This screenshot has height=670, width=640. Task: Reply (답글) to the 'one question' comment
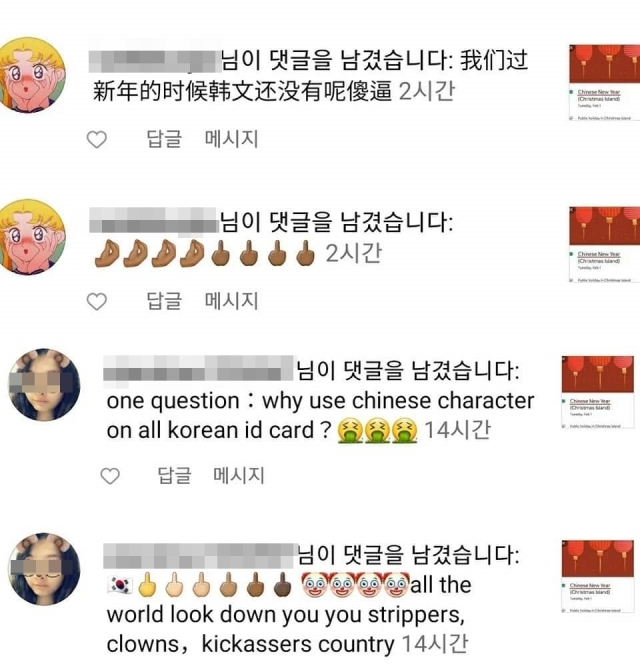point(174,475)
